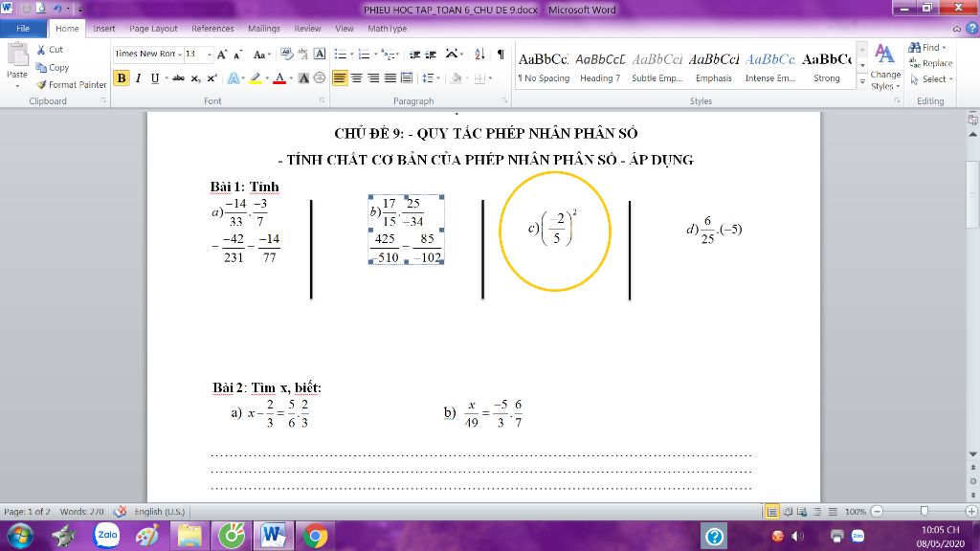Adjust the zoom slider handle
Screen dimensions: 980x551
click(x=924, y=512)
